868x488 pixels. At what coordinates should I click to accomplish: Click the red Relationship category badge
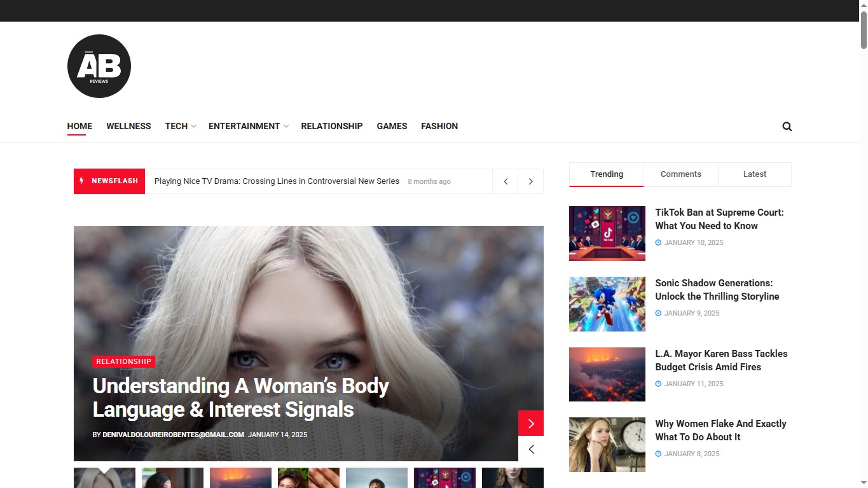pos(124,361)
